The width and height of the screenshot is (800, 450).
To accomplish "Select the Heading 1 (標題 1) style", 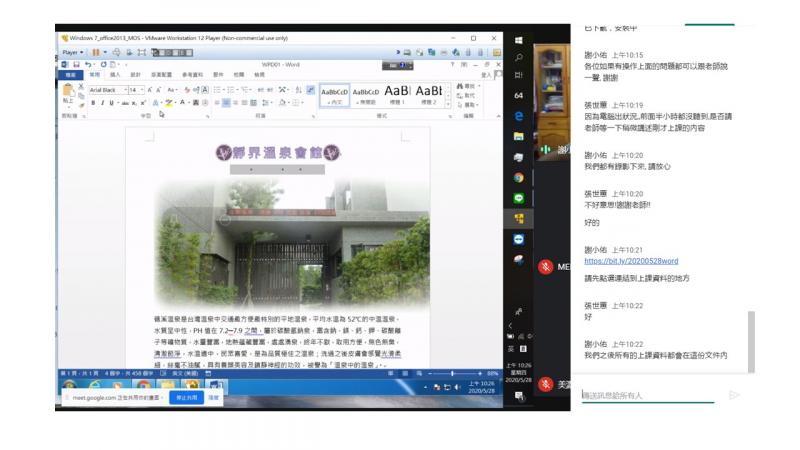I will click(x=397, y=95).
